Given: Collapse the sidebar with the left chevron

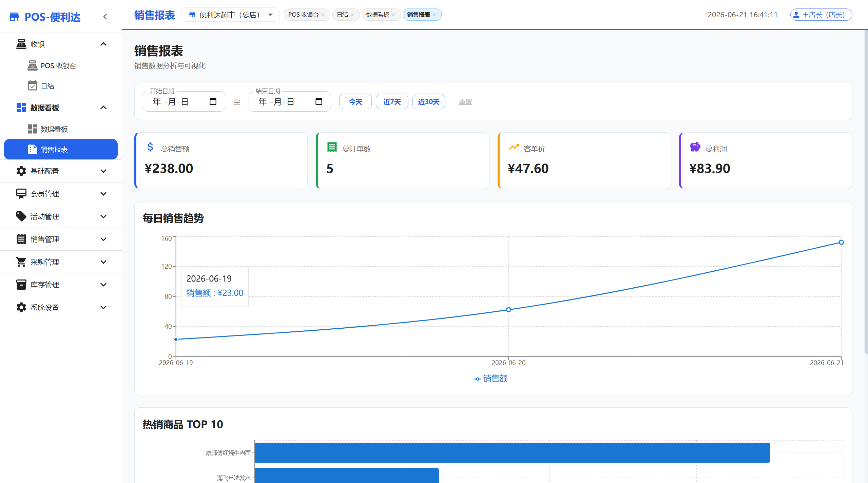Looking at the screenshot, I should (105, 17).
